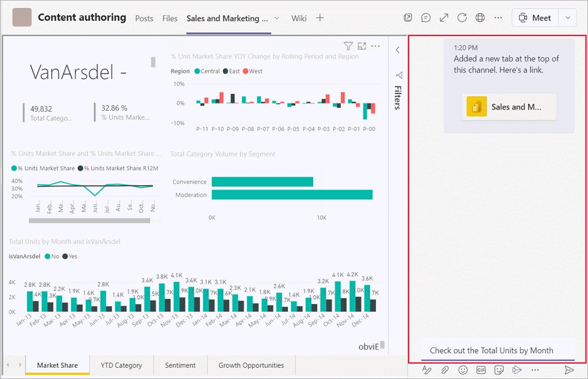Image resolution: width=588 pixels, height=379 pixels.
Task: Switch to the YTD Category page tab
Action: [121, 365]
